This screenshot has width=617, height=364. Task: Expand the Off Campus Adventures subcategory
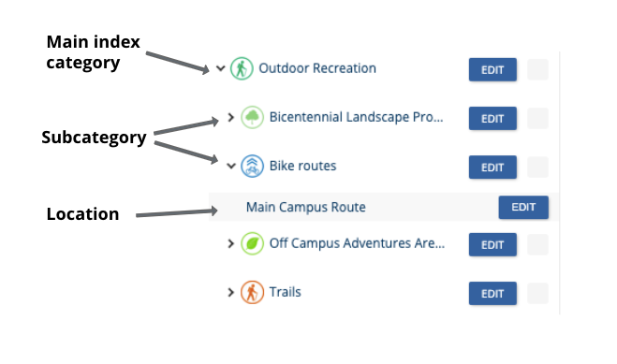tap(231, 243)
